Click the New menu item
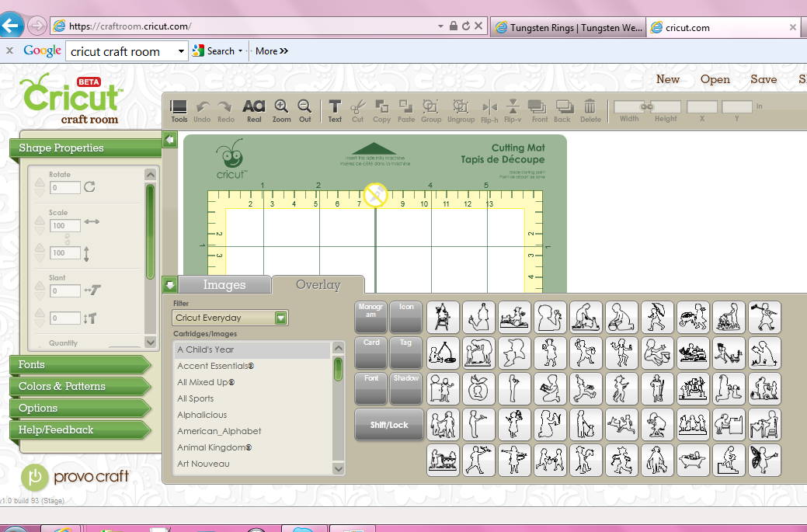Image resolution: width=807 pixels, height=532 pixels. click(667, 79)
